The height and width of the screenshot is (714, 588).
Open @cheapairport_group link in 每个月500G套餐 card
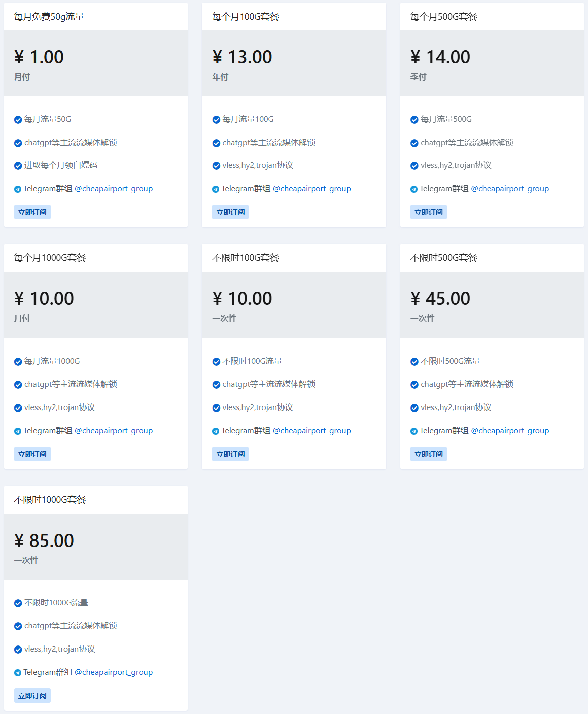pos(510,189)
